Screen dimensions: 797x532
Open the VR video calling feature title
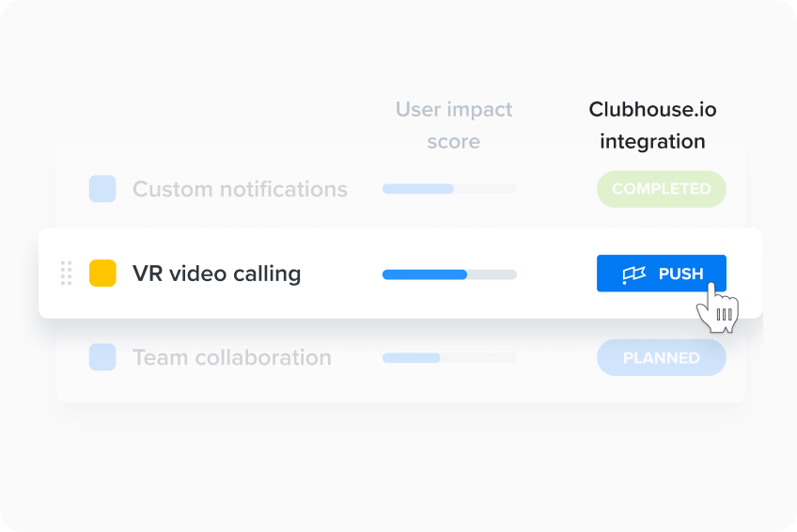tap(216, 274)
